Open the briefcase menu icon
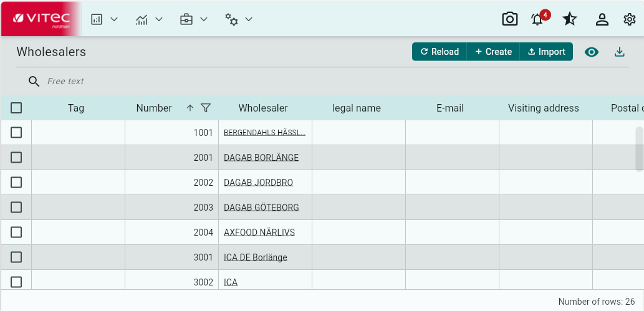 tap(186, 19)
